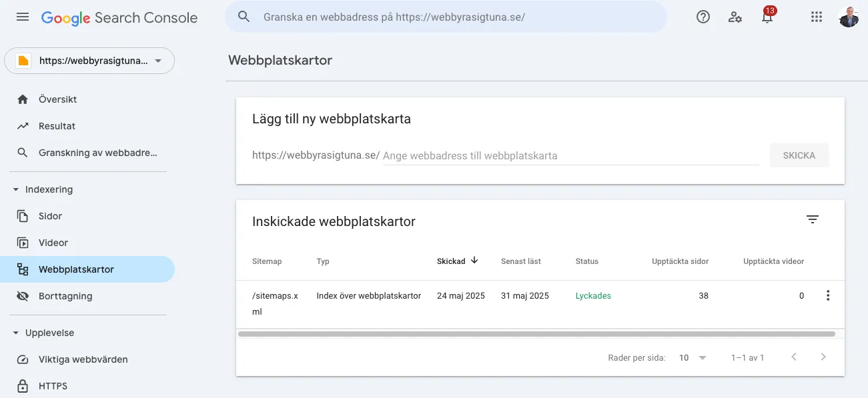
Task: Click the Viktiga webbvärden gauge icon
Action: 23,359
